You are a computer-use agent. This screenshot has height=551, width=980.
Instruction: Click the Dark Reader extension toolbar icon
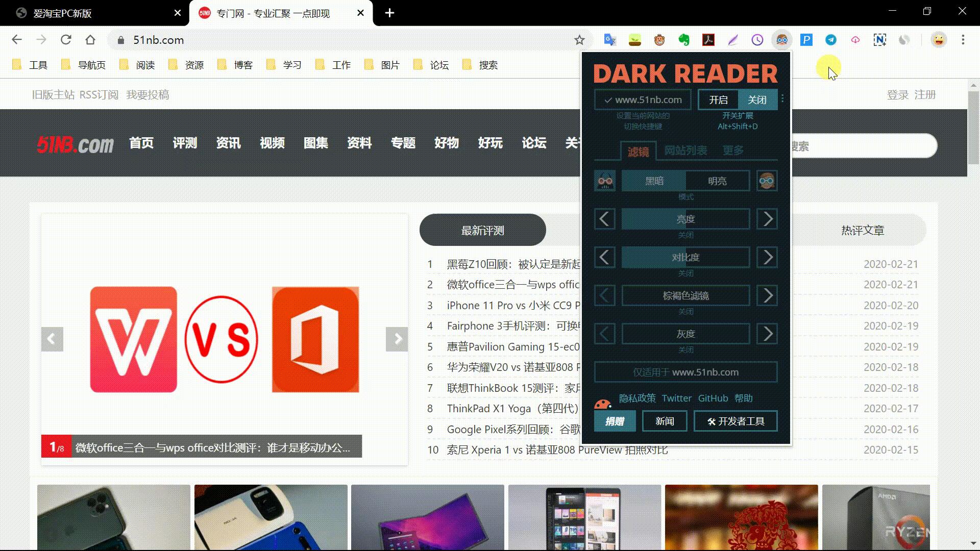tap(781, 40)
